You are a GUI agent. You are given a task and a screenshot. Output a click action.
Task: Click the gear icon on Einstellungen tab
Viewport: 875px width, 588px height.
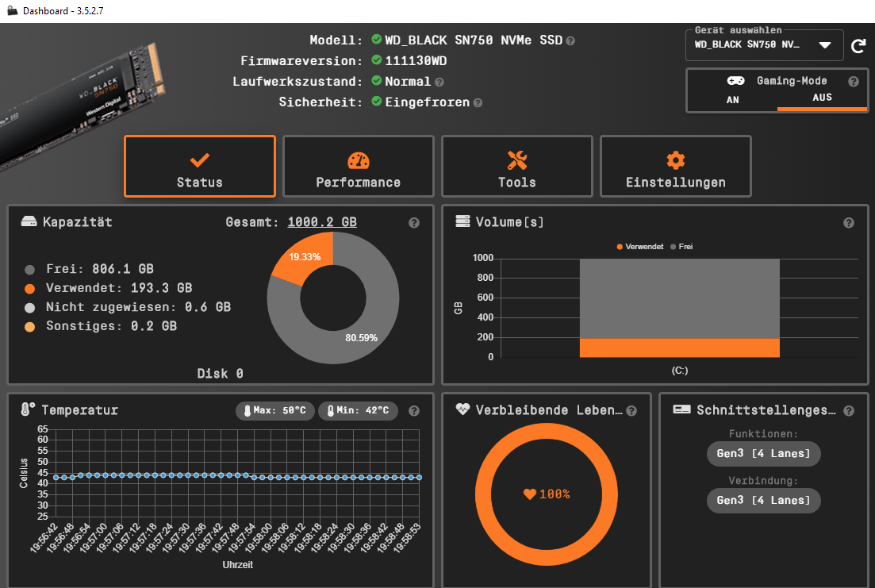coord(676,160)
